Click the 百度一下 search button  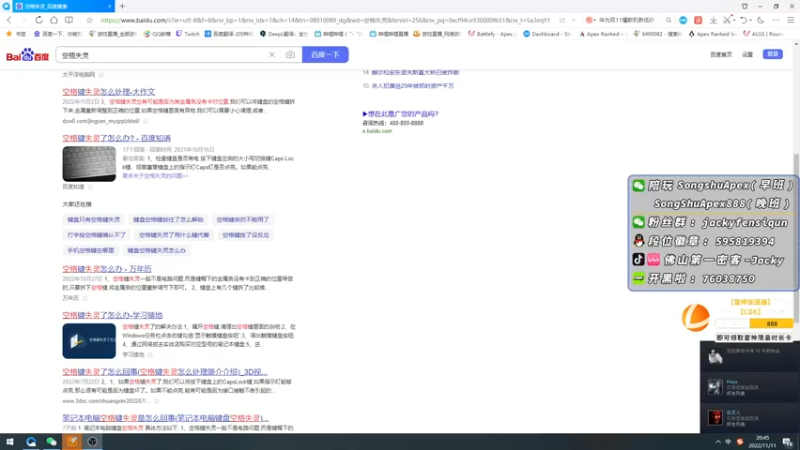pos(325,55)
